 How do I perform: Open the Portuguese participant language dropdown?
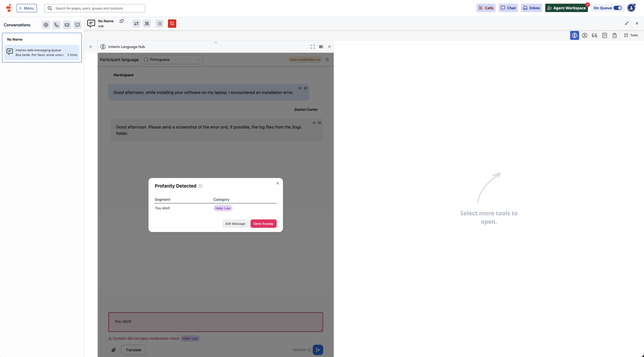[x=172, y=59]
